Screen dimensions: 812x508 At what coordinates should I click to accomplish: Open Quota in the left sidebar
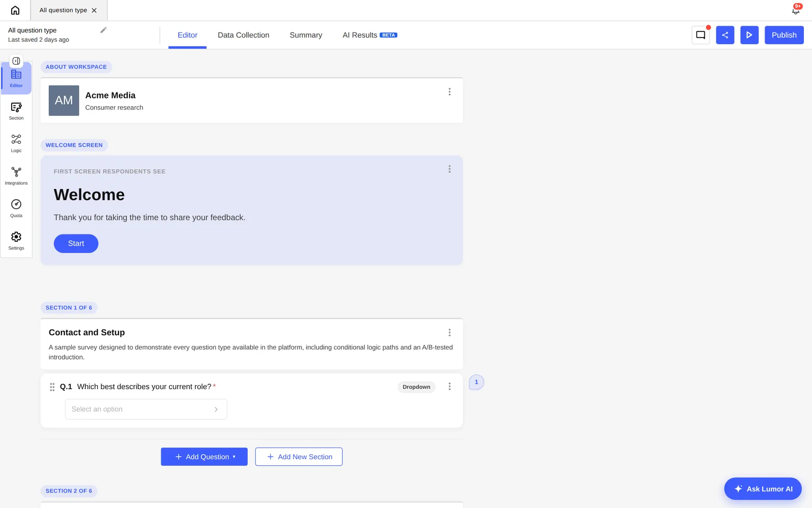pyautogui.click(x=16, y=209)
